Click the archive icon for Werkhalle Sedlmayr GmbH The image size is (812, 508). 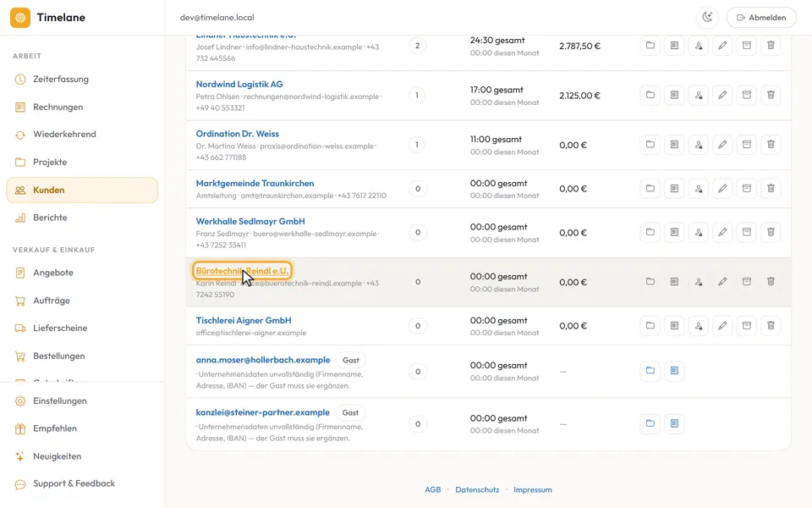(x=746, y=232)
